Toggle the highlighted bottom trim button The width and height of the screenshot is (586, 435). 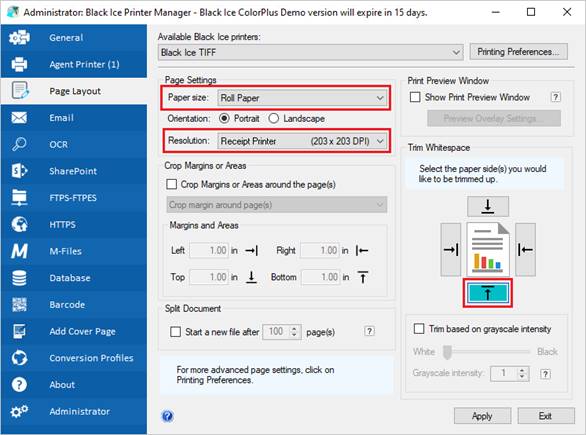[x=488, y=293]
